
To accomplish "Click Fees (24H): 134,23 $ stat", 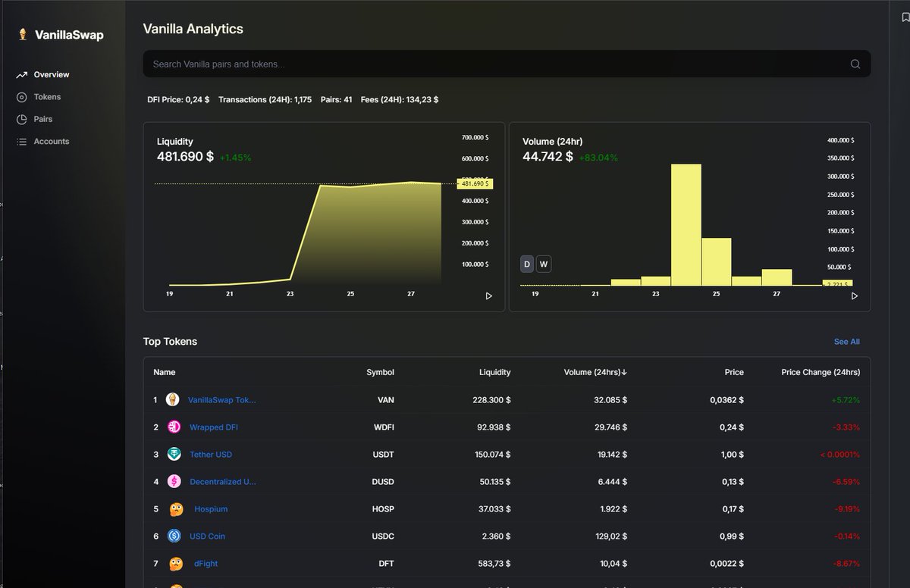I will point(400,99).
